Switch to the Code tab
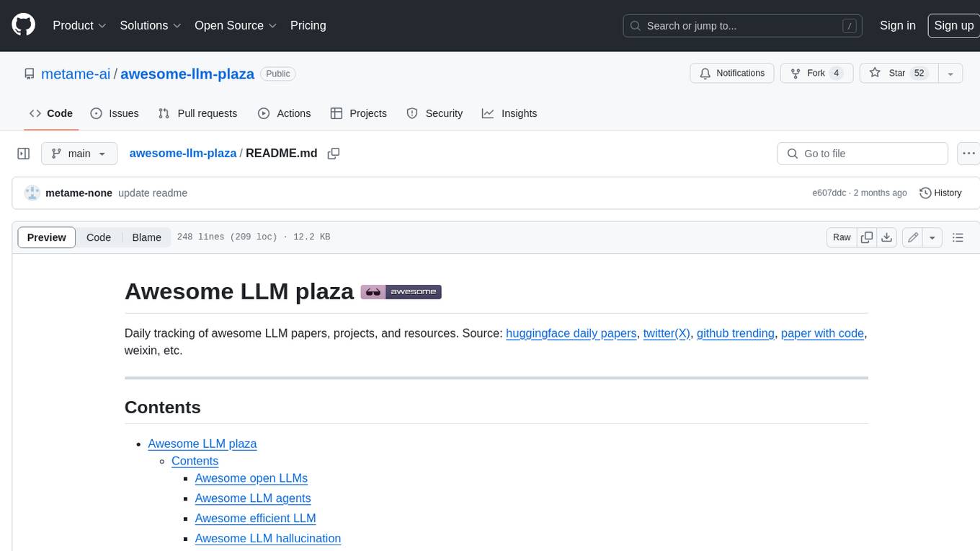 [x=51, y=113]
